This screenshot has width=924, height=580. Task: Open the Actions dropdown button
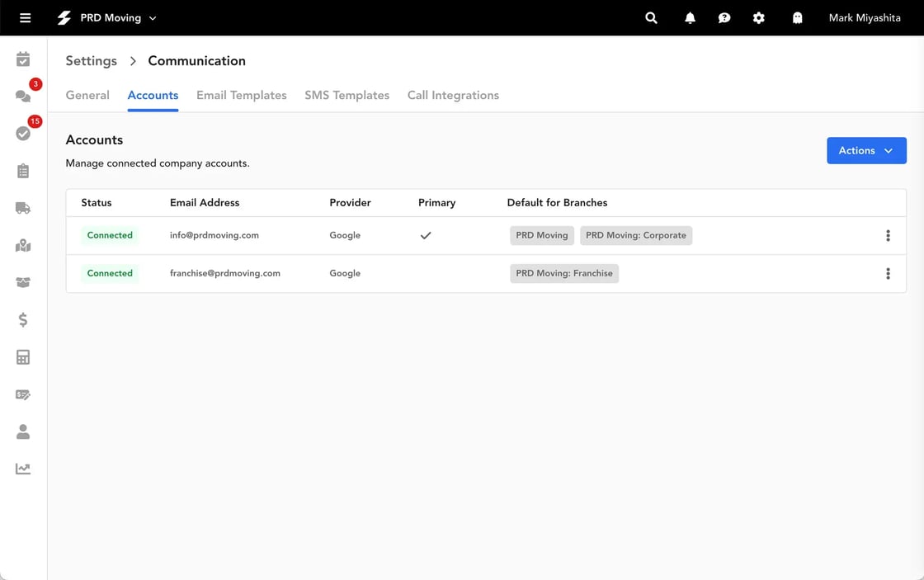point(866,150)
